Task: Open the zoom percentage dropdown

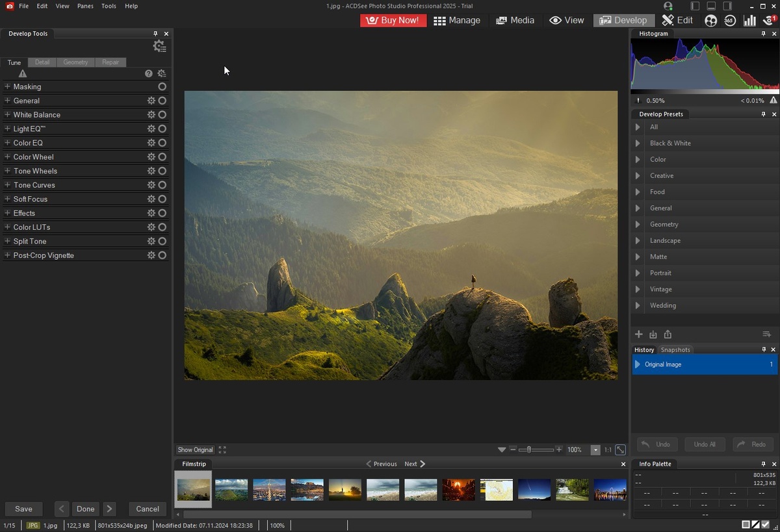Action: 595,450
